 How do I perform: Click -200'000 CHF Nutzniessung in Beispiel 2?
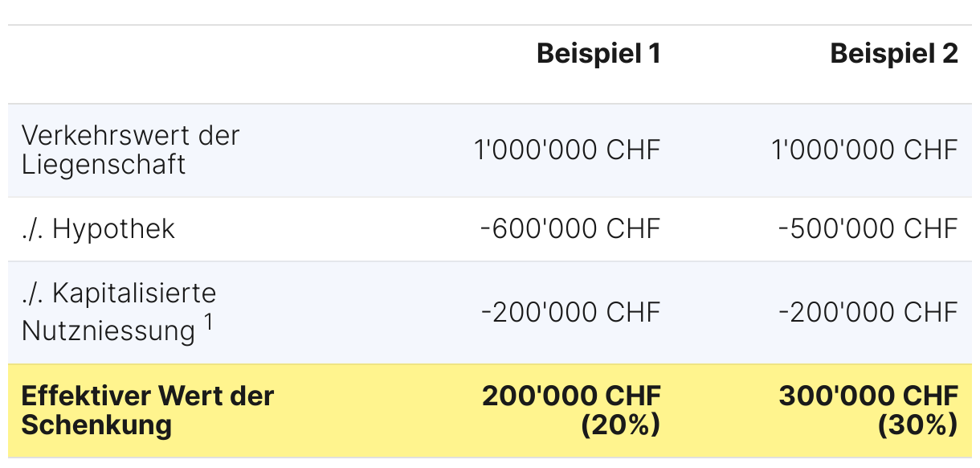pyautogui.click(x=868, y=311)
